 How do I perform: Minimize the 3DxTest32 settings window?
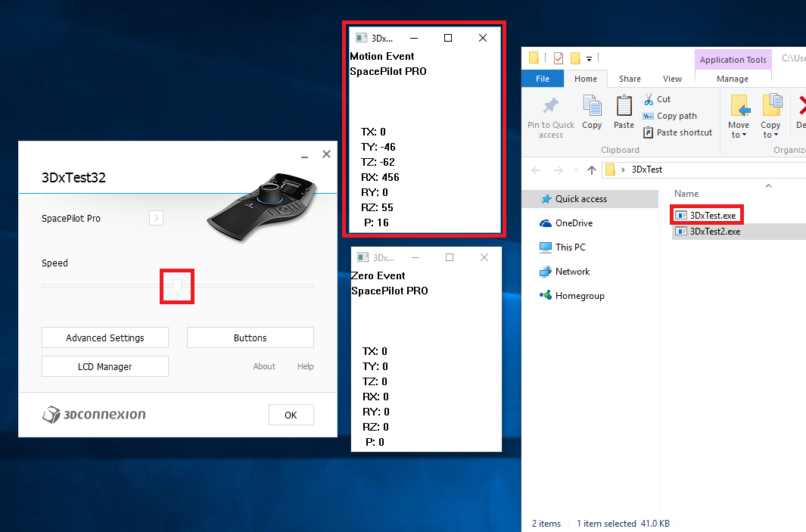(305, 155)
